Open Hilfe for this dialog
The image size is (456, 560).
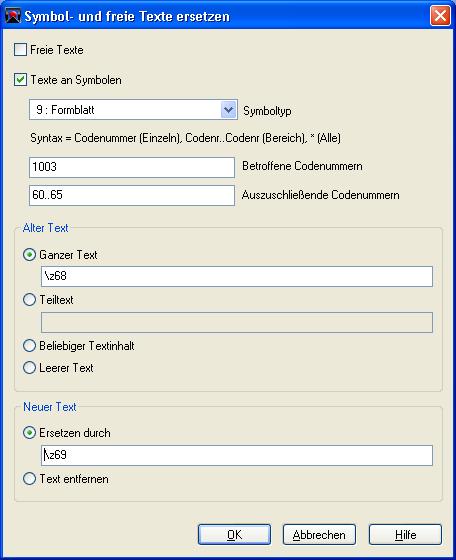tap(405, 535)
